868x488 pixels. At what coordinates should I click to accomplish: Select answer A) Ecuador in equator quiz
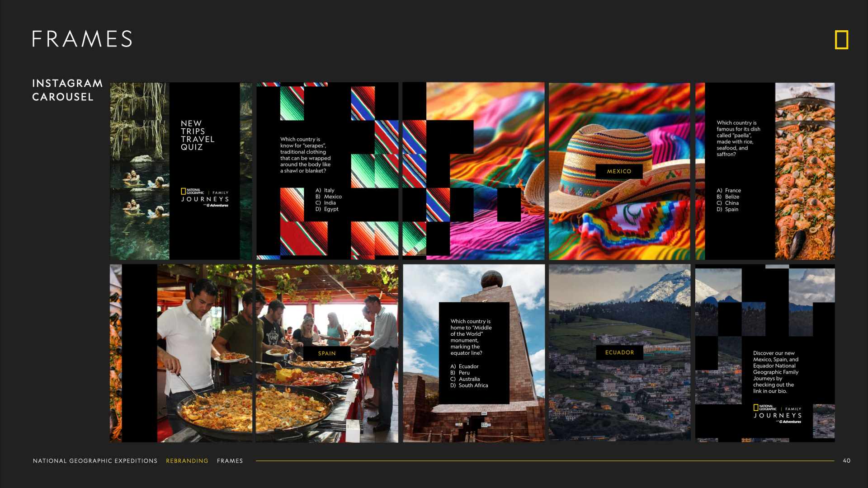[464, 366]
